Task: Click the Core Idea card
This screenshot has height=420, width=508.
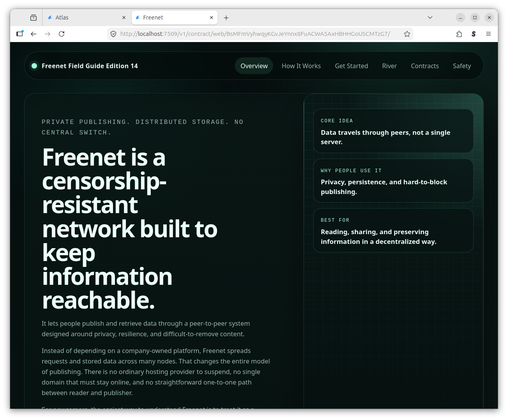Action: [x=393, y=131]
